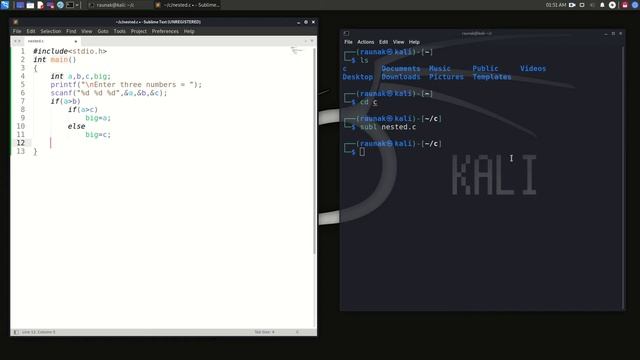Image resolution: width=640 pixels, height=360 pixels.
Task: Open the notifications bell icon
Action: (602, 5)
